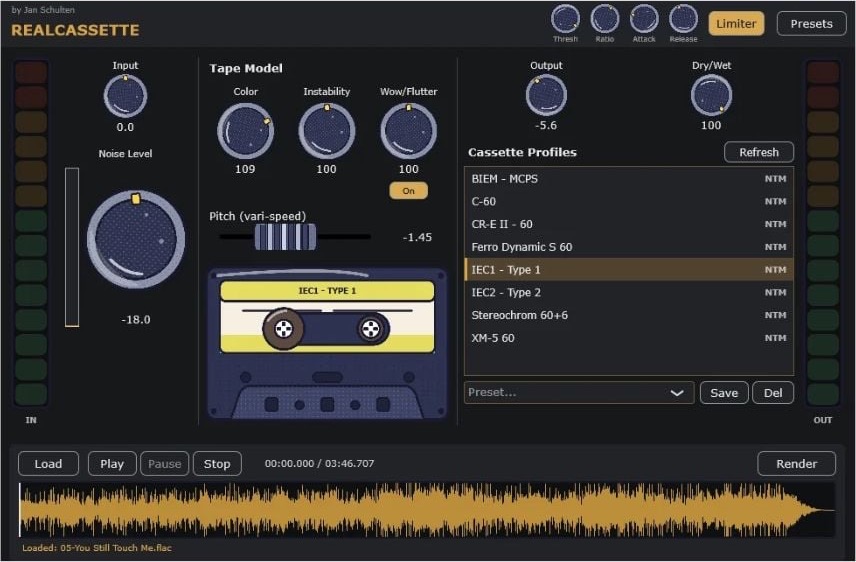Viewport: 856px width, 562px height.
Task: Click the Ratio limiter knob
Action: 604,19
